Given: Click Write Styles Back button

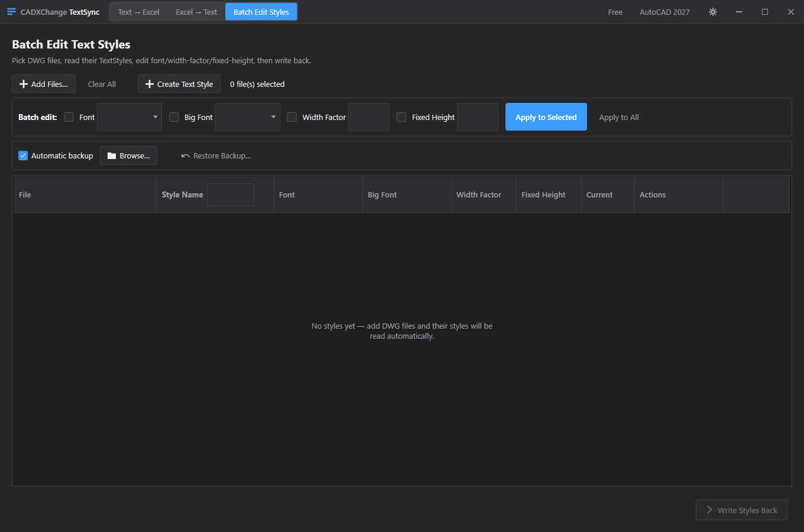Looking at the screenshot, I should [741, 510].
